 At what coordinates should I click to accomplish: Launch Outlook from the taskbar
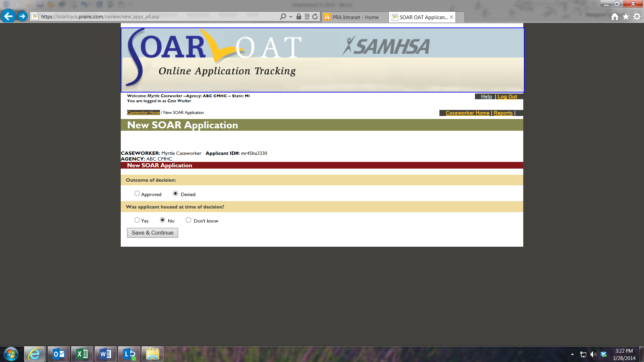[59, 354]
